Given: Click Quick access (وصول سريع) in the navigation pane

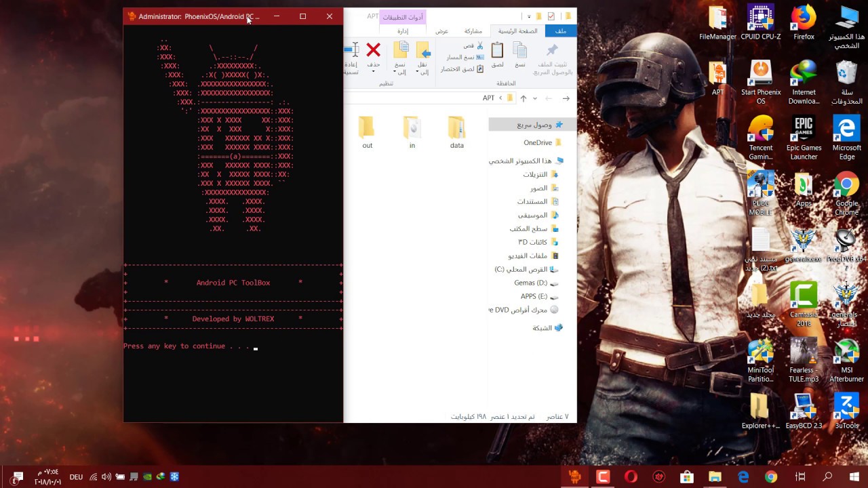Looking at the screenshot, I should tap(532, 125).
